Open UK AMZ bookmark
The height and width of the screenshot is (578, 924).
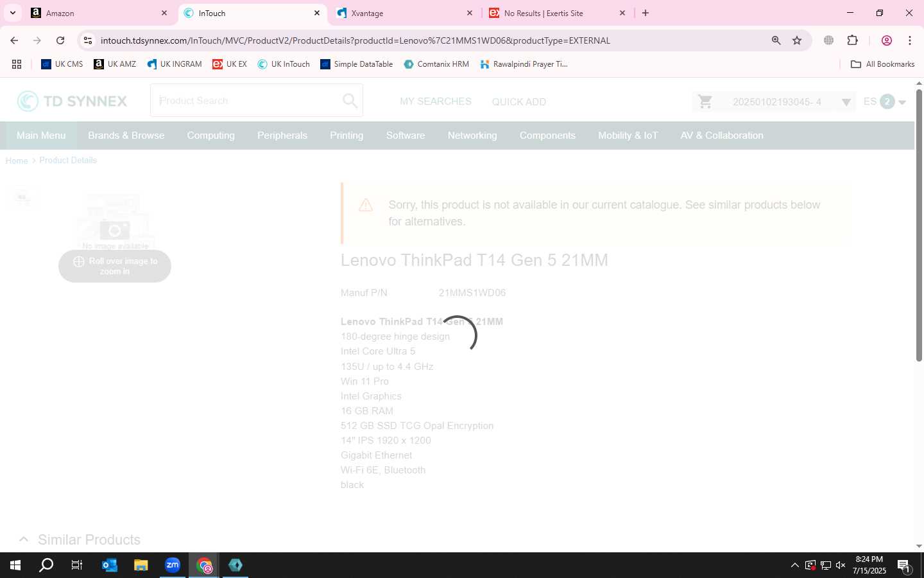tap(115, 64)
